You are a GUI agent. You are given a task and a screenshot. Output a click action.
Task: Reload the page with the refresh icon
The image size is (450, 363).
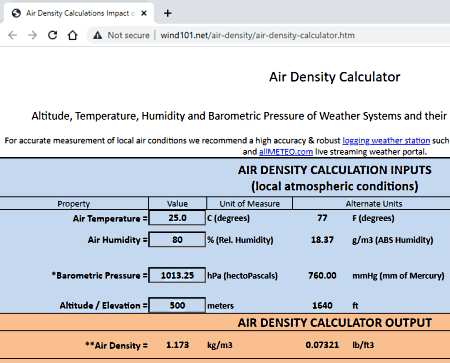coord(52,35)
